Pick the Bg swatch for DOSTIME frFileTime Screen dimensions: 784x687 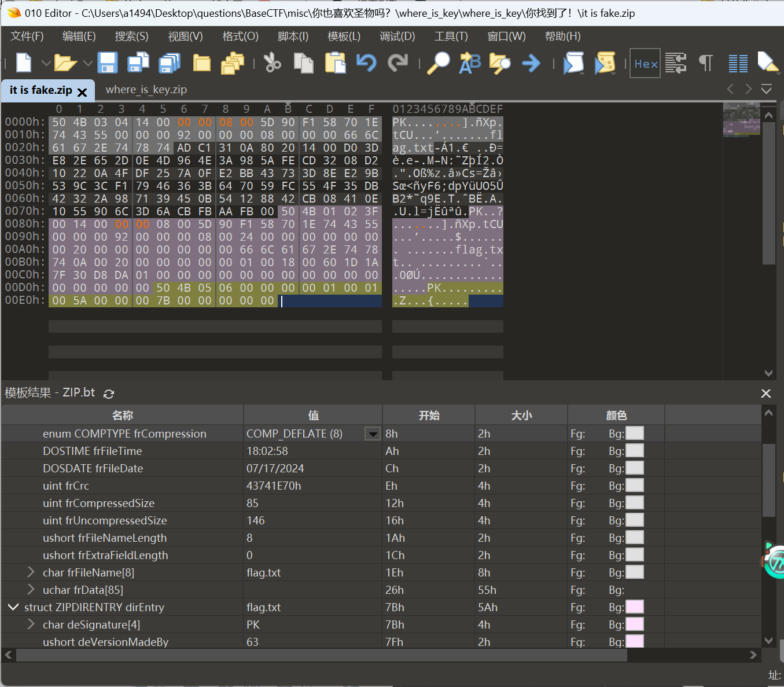(x=635, y=451)
